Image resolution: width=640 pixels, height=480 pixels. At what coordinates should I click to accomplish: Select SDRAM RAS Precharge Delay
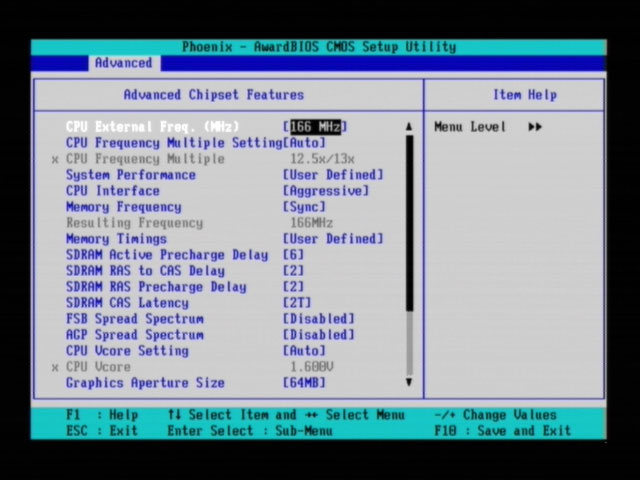coord(156,287)
